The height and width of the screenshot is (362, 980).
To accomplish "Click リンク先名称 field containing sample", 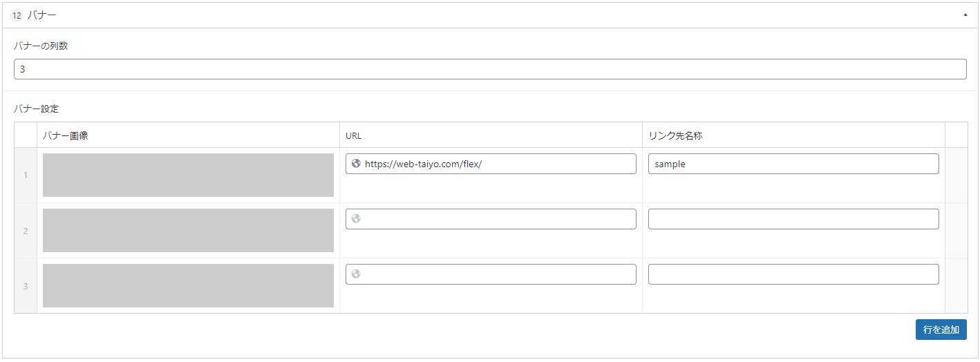I will pos(793,164).
